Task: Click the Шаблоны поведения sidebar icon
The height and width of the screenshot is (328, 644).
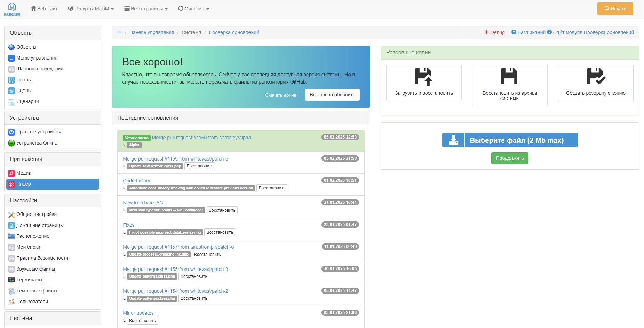Action: [11, 69]
